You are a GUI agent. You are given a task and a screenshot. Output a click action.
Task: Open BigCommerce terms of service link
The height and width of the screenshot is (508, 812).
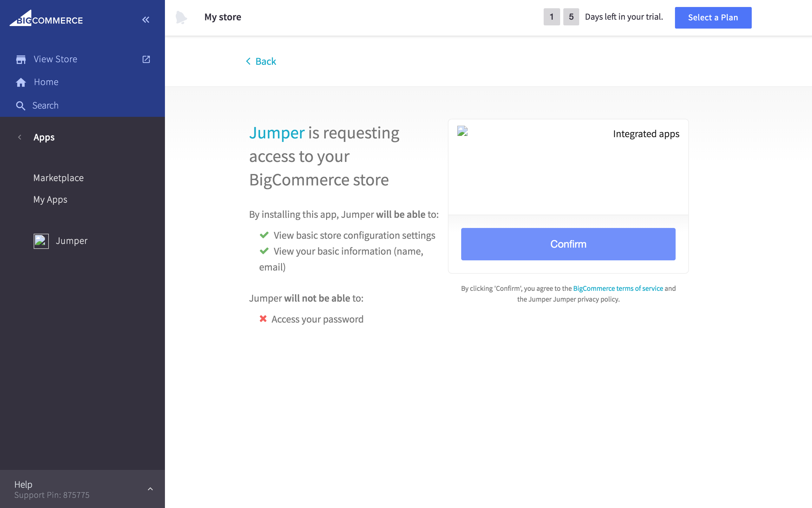pyautogui.click(x=618, y=288)
